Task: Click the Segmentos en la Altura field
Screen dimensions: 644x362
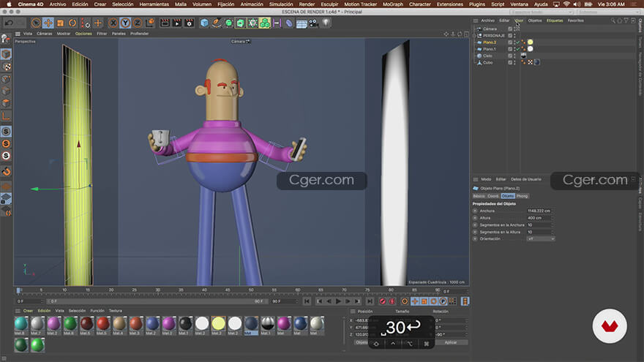Action: tap(539, 232)
